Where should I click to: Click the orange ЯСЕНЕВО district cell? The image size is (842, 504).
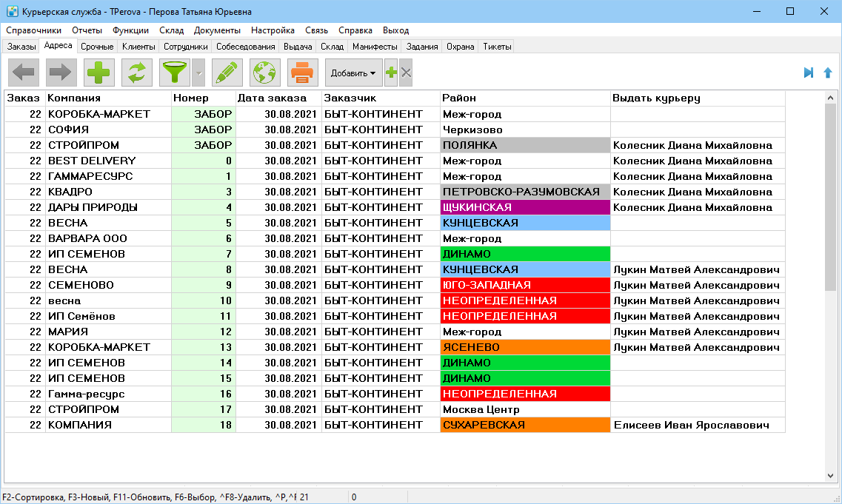click(525, 347)
